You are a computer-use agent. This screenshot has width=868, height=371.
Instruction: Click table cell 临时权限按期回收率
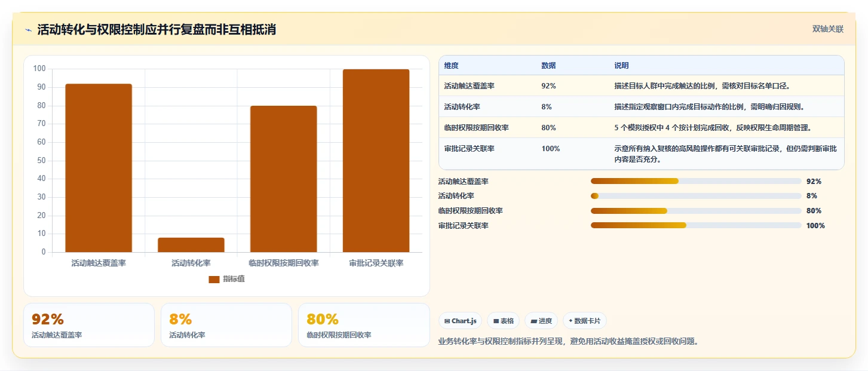pos(476,128)
